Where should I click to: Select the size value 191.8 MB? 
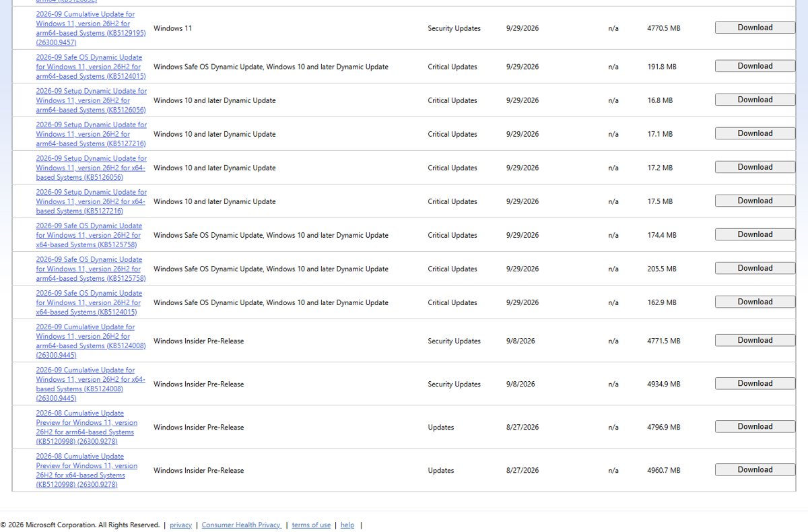662,67
